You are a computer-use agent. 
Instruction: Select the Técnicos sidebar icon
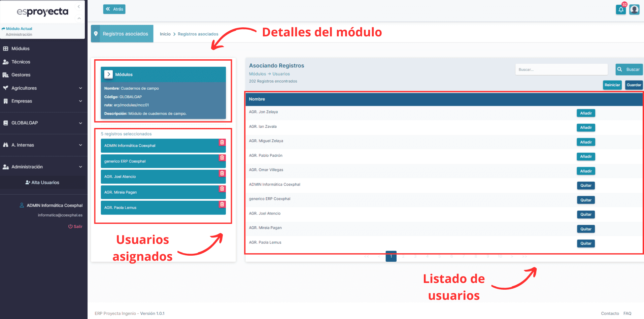point(6,62)
